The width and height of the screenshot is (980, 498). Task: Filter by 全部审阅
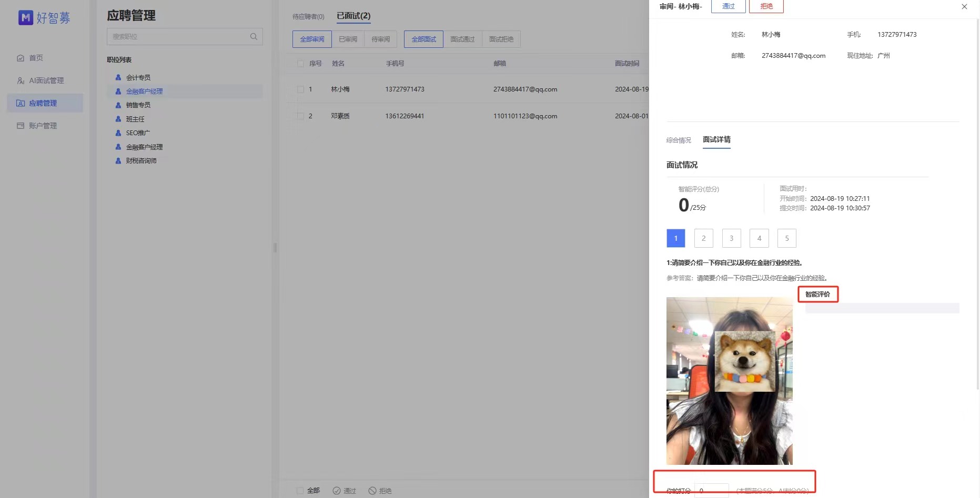coord(312,39)
